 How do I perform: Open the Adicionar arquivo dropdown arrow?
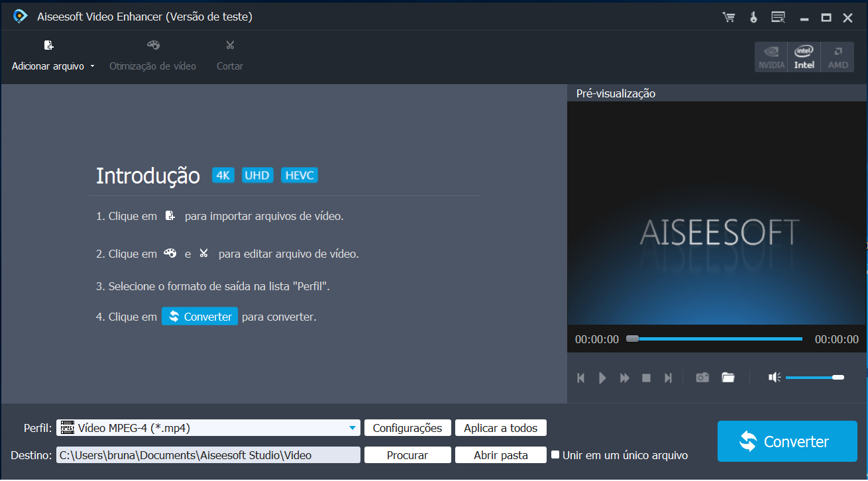pos(93,66)
